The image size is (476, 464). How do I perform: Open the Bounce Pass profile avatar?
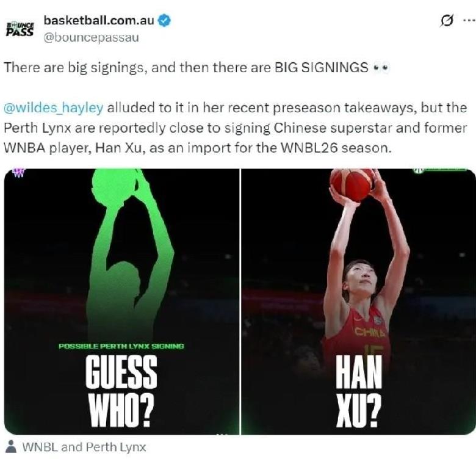click(20, 29)
